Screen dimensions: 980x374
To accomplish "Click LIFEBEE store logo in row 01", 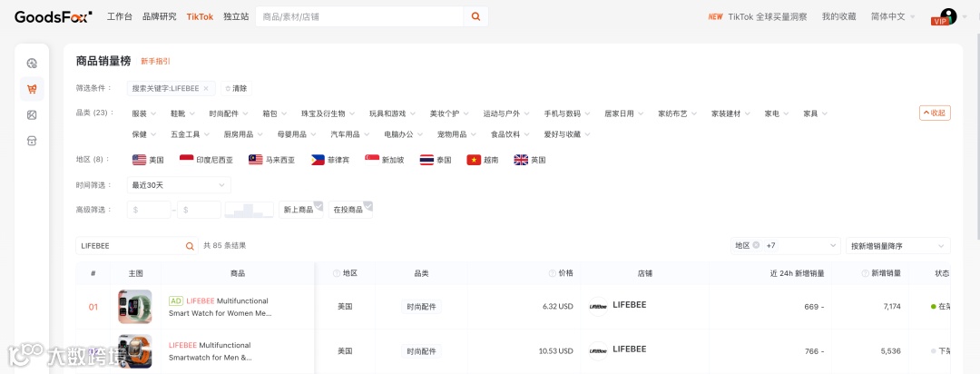I will 598,307.
